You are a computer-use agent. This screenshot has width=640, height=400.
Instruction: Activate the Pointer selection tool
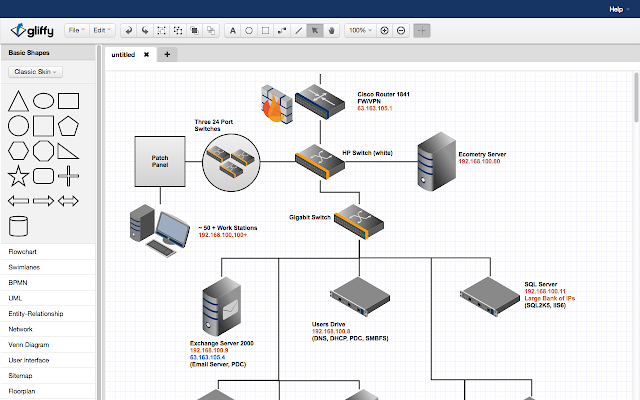(314, 30)
